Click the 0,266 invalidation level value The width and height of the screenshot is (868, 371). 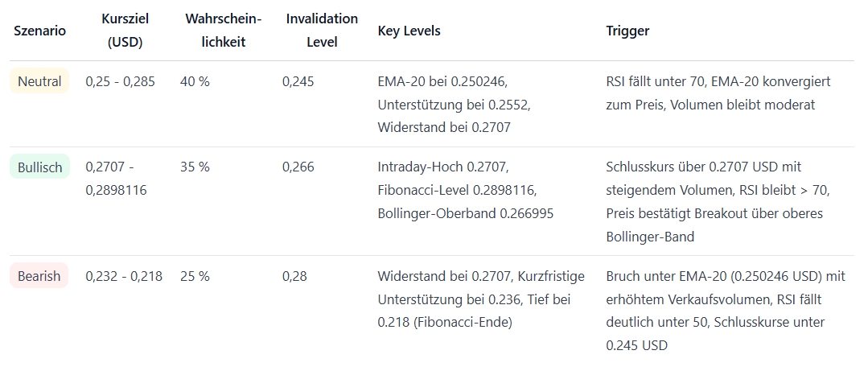(298, 167)
